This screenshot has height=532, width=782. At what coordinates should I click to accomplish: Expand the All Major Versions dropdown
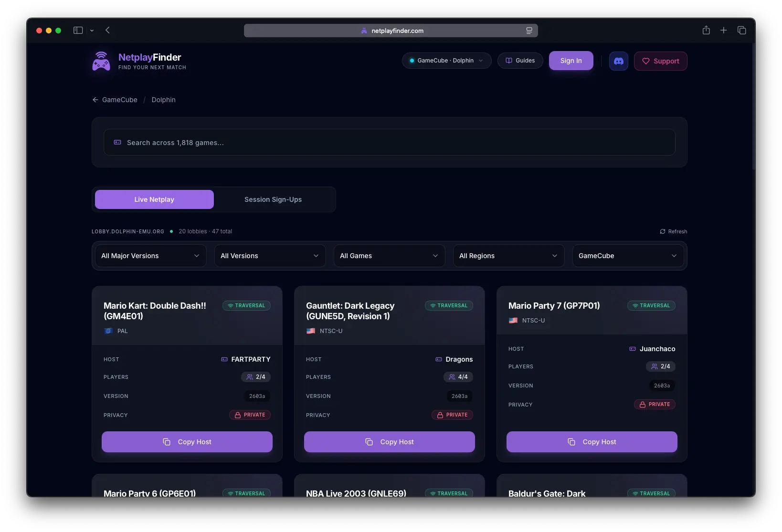tap(151, 256)
